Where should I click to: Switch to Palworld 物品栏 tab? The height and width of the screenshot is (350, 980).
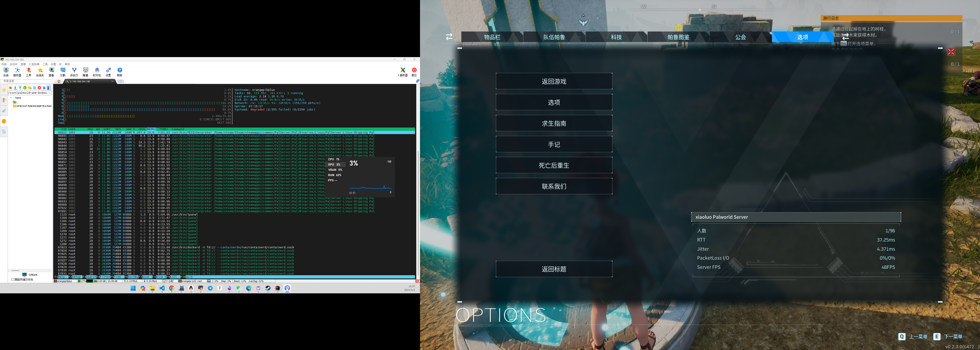point(492,37)
